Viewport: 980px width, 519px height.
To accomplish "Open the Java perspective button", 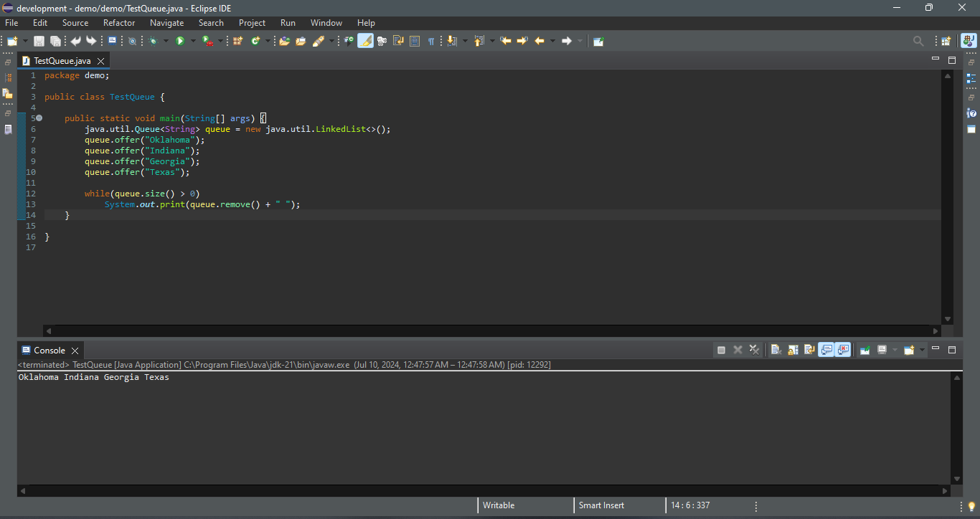I will tap(969, 42).
